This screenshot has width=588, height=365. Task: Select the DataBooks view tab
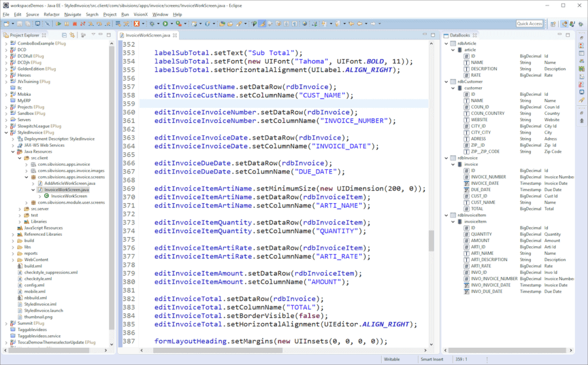click(460, 35)
